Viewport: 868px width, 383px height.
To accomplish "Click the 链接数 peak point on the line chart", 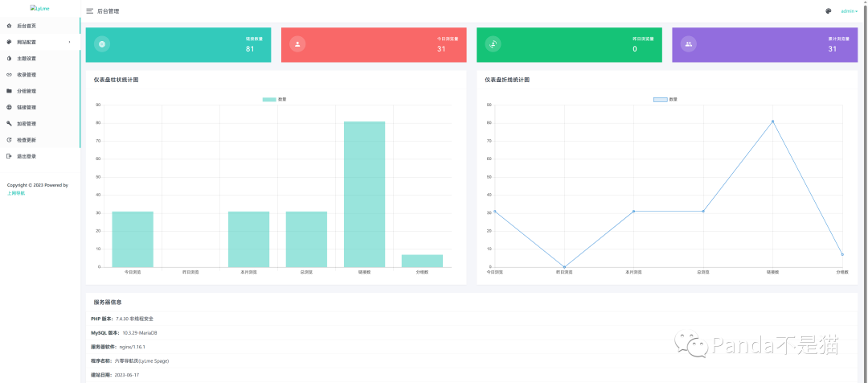I will 773,121.
